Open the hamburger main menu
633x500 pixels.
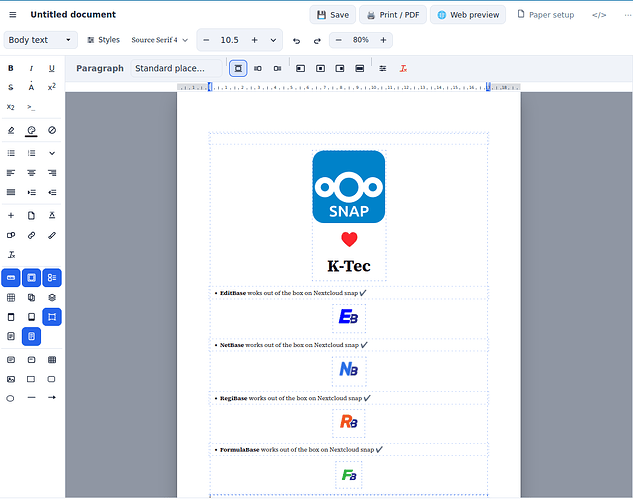13,15
